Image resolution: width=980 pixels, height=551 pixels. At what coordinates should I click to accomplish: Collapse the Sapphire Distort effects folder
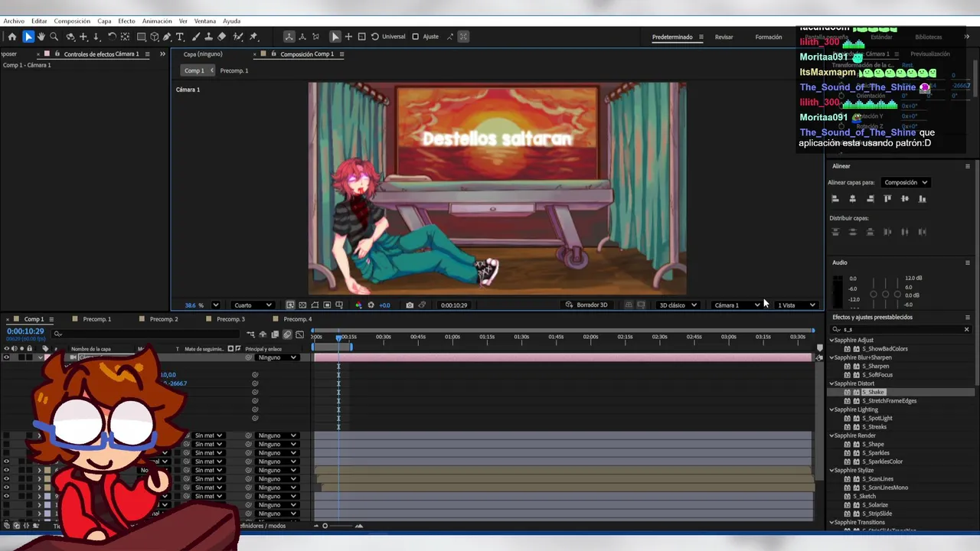point(831,383)
